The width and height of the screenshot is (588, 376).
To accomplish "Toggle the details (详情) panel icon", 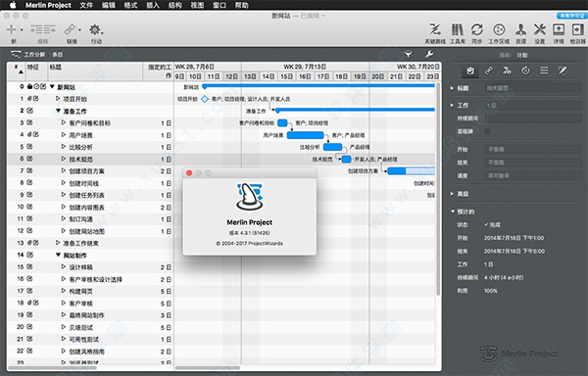I will pyautogui.click(x=559, y=29).
